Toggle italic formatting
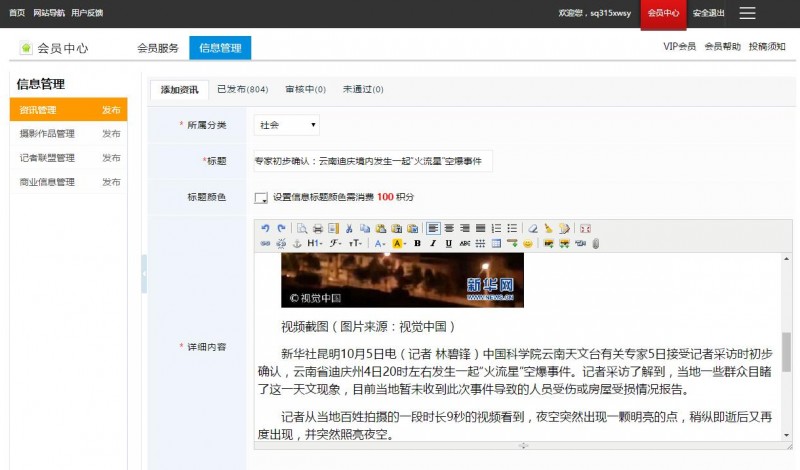This screenshot has width=800, height=470. tap(433, 243)
